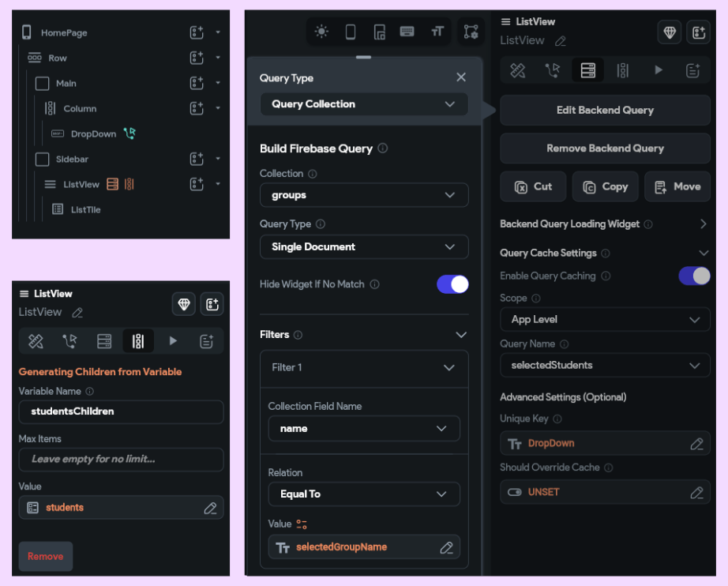Click the red Remove button
The height and width of the screenshot is (586, 728).
click(46, 556)
